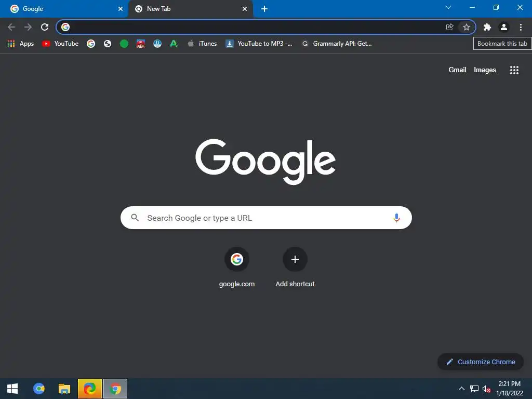
Task: Open the Google G bookmark icon
Action: pyautogui.click(x=90, y=44)
